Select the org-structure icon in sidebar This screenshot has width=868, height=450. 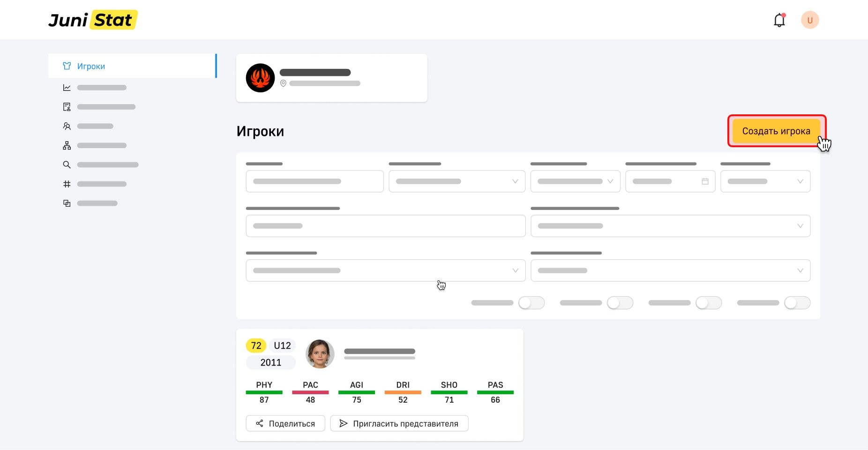pyautogui.click(x=67, y=145)
